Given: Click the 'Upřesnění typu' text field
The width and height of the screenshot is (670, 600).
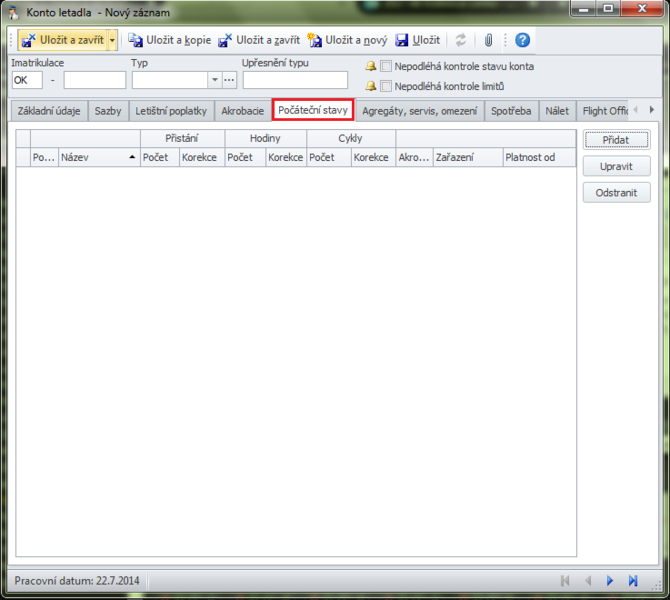Looking at the screenshot, I should pyautogui.click(x=295, y=80).
